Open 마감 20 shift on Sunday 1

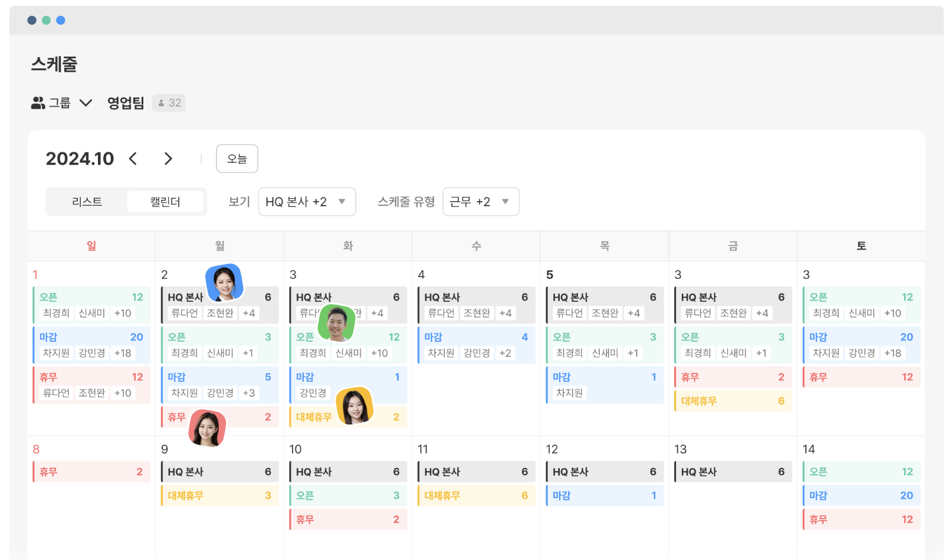[91, 345]
